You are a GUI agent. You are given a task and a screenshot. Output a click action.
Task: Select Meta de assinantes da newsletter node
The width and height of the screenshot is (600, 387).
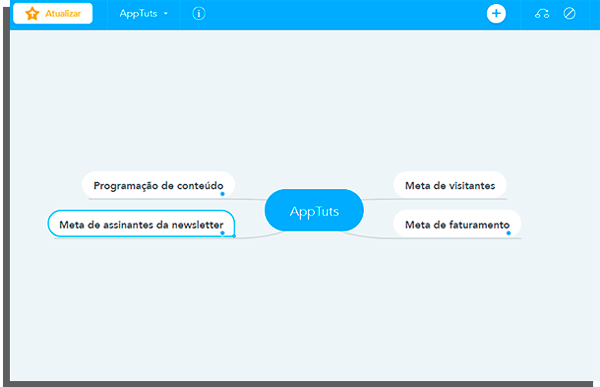pos(141,224)
